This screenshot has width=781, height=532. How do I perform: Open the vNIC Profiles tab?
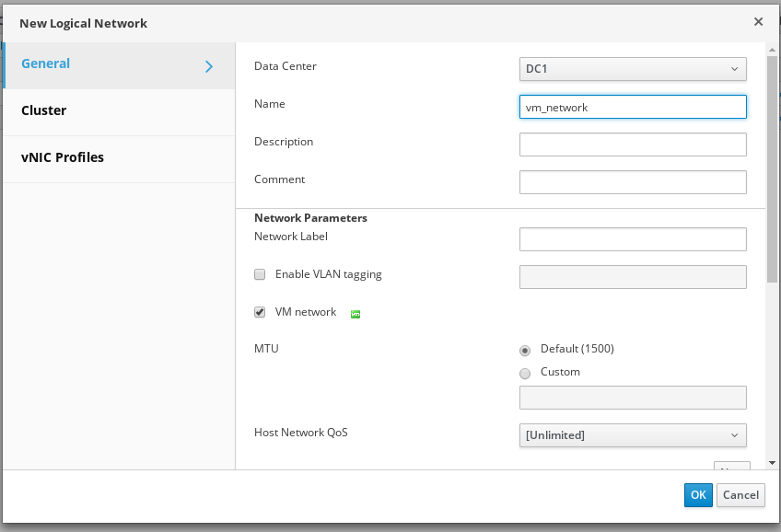(63, 157)
